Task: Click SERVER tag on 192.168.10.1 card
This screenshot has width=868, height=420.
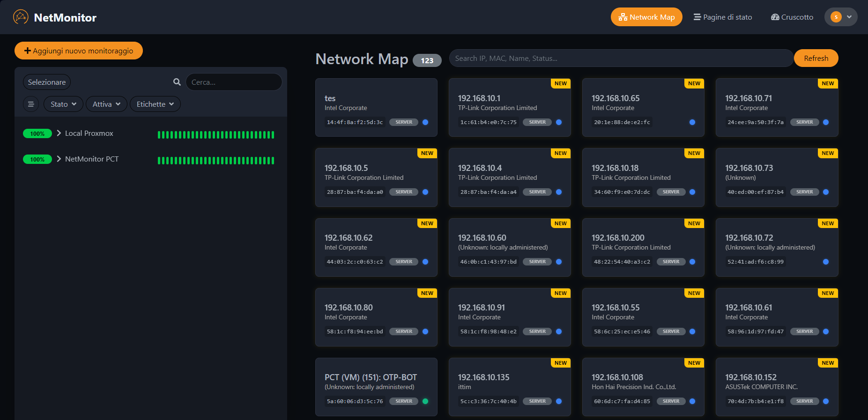Action: click(537, 122)
